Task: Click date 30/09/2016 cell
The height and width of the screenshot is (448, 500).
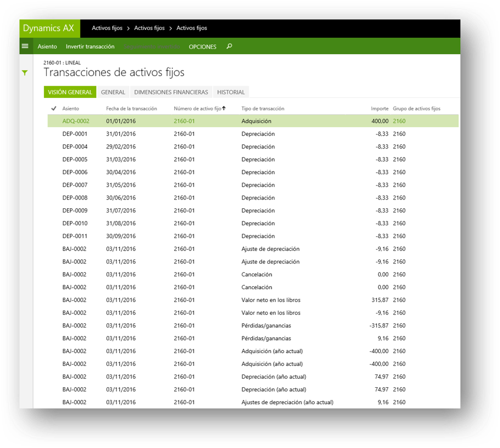Action: point(121,236)
